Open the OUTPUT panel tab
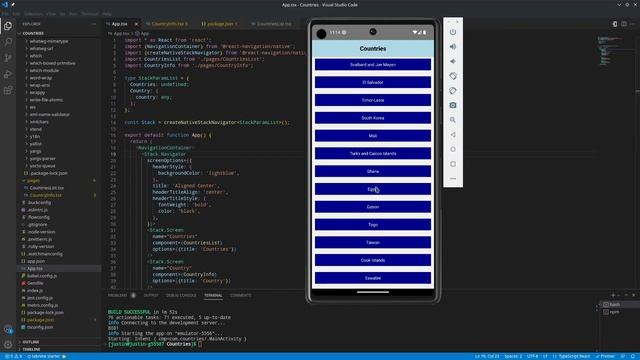The width and height of the screenshot is (640, 360). (151, 295)
